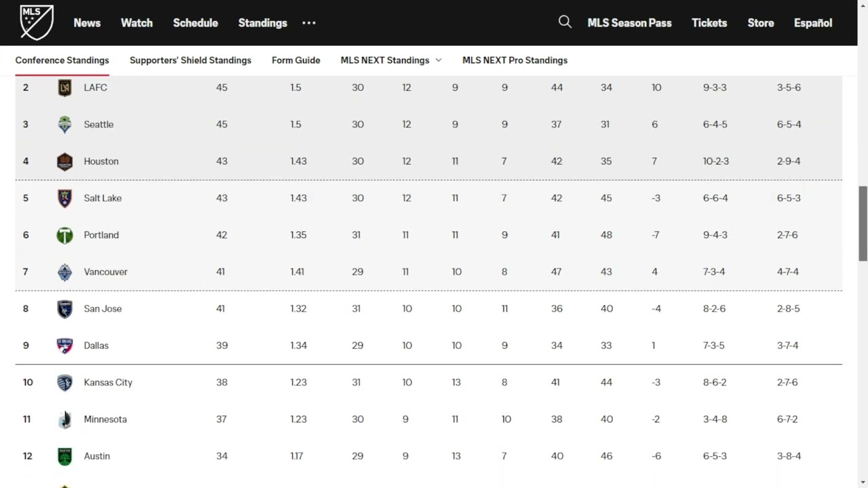Select Austin's rank number 12
This screenshot has height=488, width=868.
(28, 456)
